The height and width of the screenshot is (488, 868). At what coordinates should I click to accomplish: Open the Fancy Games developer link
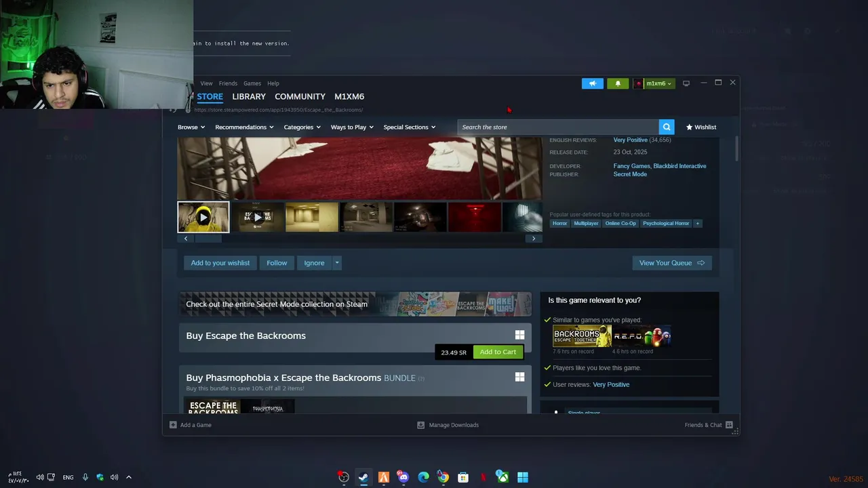[631, 166]
